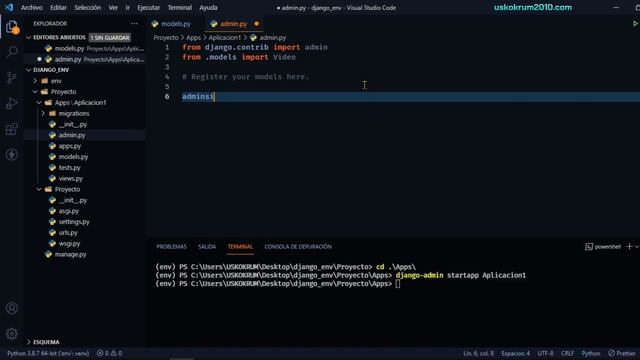Open the Run and Debug icon

12,103
